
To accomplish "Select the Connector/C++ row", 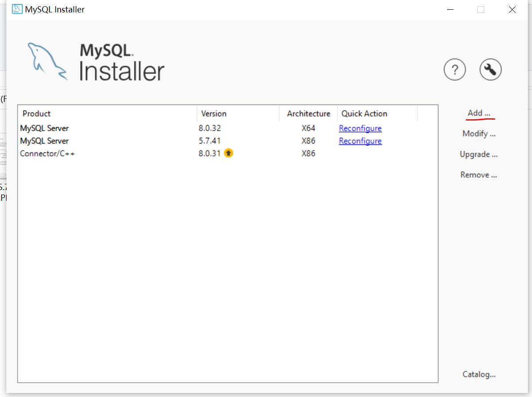I will coord(228,153).
